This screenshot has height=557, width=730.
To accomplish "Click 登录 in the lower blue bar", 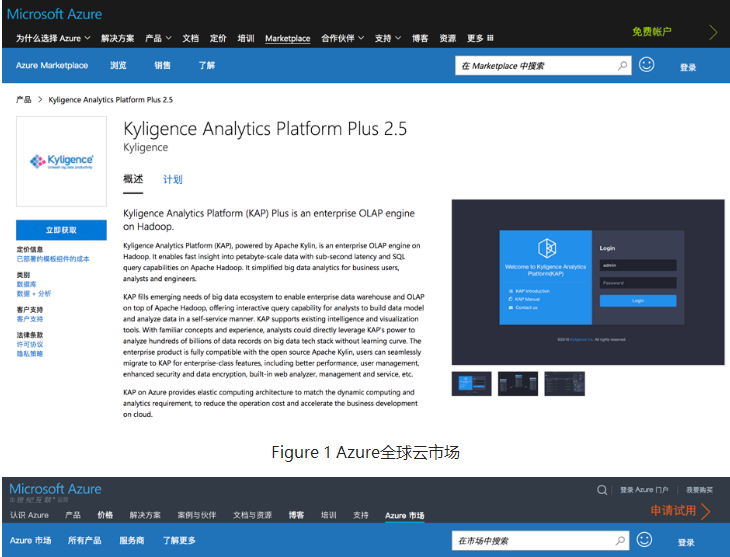I will click(x=686, y=543).
